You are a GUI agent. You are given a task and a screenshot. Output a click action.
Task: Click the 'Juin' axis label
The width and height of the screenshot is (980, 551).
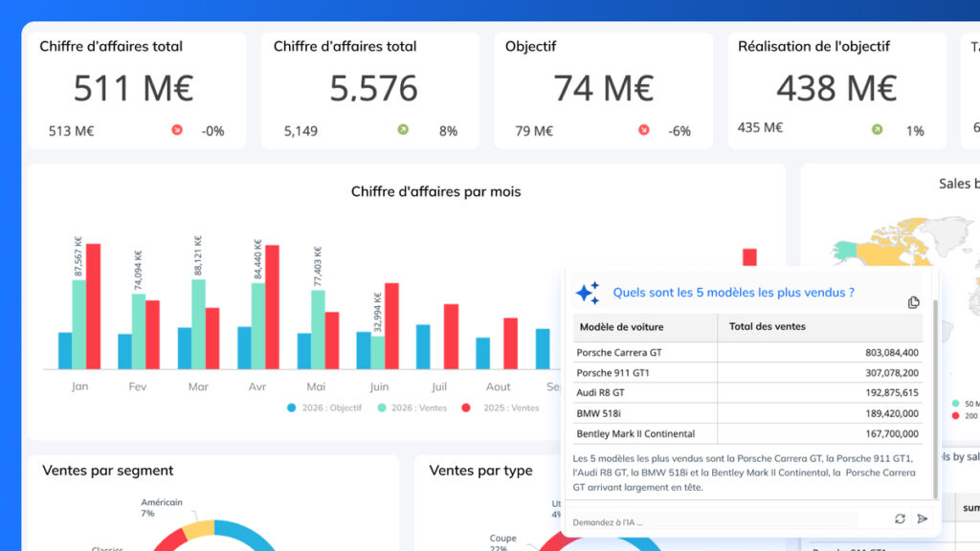coord(379,386)
